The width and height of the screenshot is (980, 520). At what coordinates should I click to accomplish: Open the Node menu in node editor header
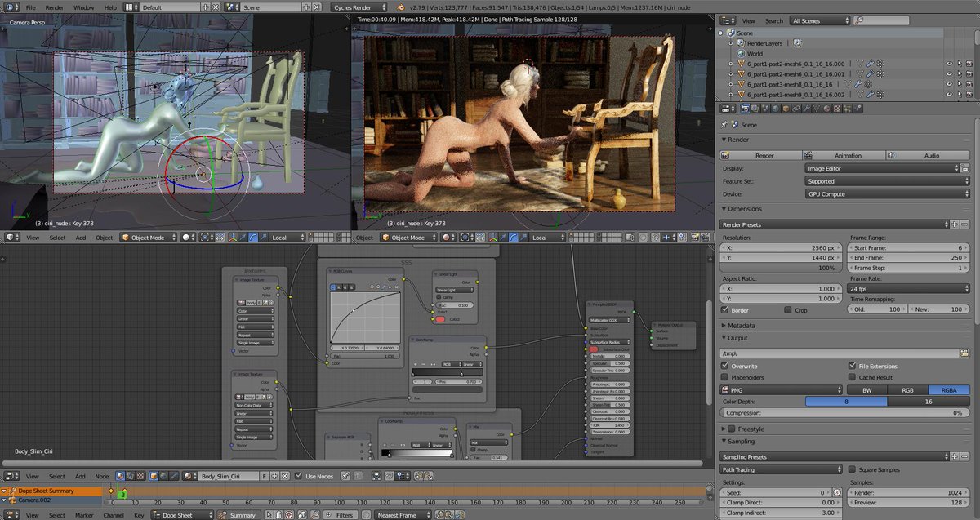101,476
